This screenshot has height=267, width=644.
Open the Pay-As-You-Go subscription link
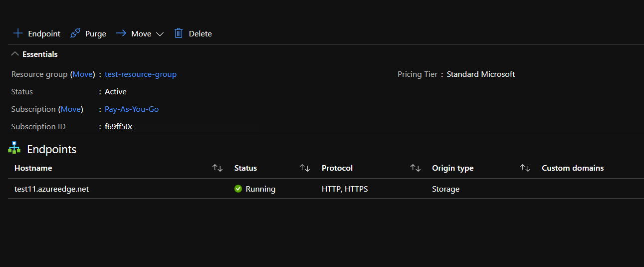pyautogui.click(x=132, y=109)
